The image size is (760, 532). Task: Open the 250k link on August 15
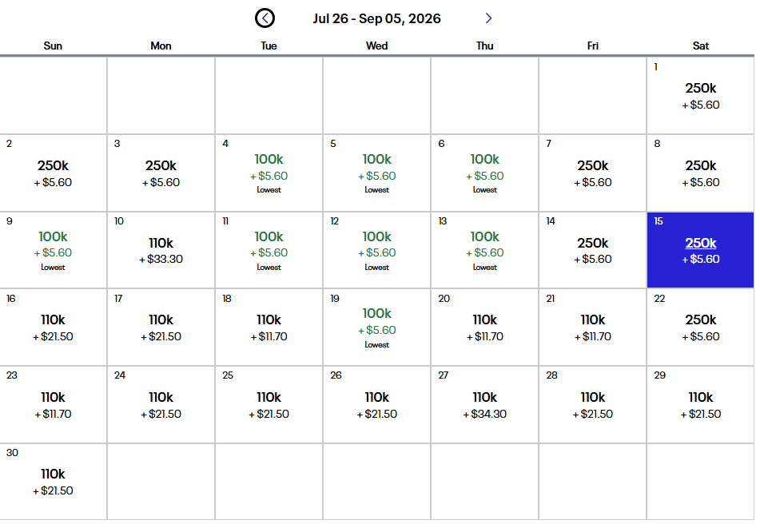pyautogui.click(x=700, y=243)
